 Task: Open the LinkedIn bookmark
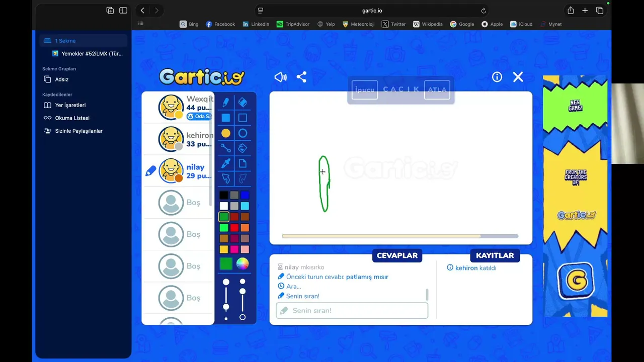click(256, 24)
